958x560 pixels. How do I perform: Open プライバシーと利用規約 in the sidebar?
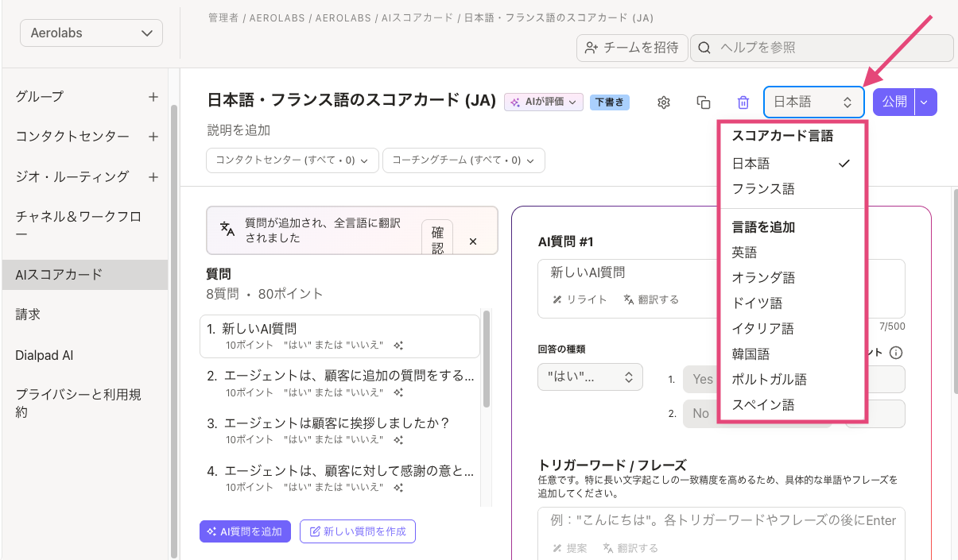[79, 404]
